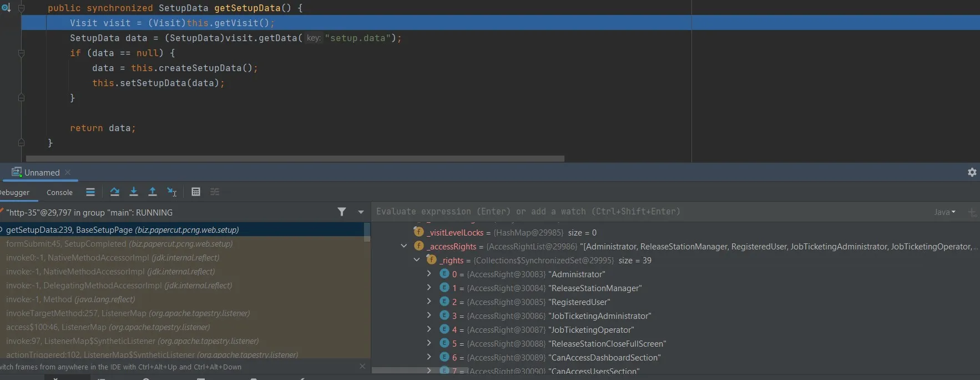Expand entry 0 "Administrator"
The height and width of the screenshot is (380, 980).
pyautogui.click(x=429, y=274)
